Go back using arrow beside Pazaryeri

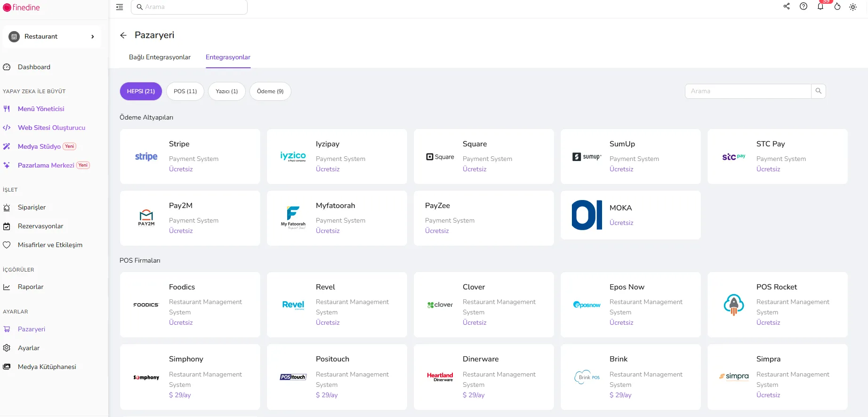[123, 35]
